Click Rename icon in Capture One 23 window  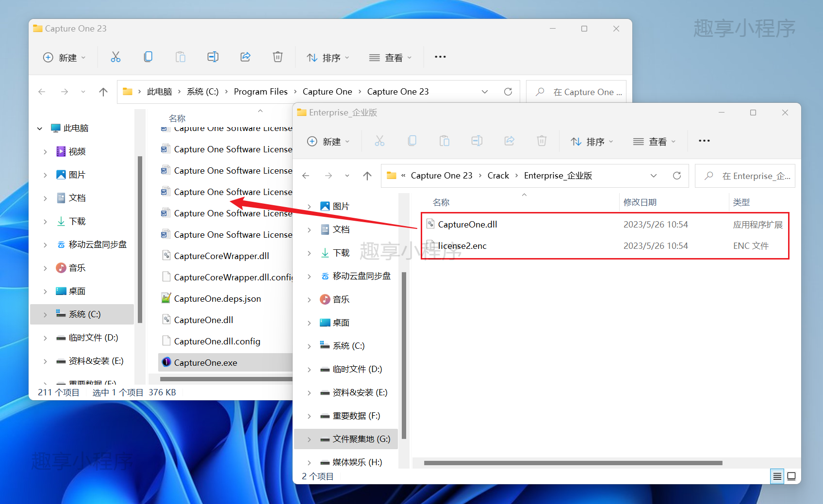[213, 57]
